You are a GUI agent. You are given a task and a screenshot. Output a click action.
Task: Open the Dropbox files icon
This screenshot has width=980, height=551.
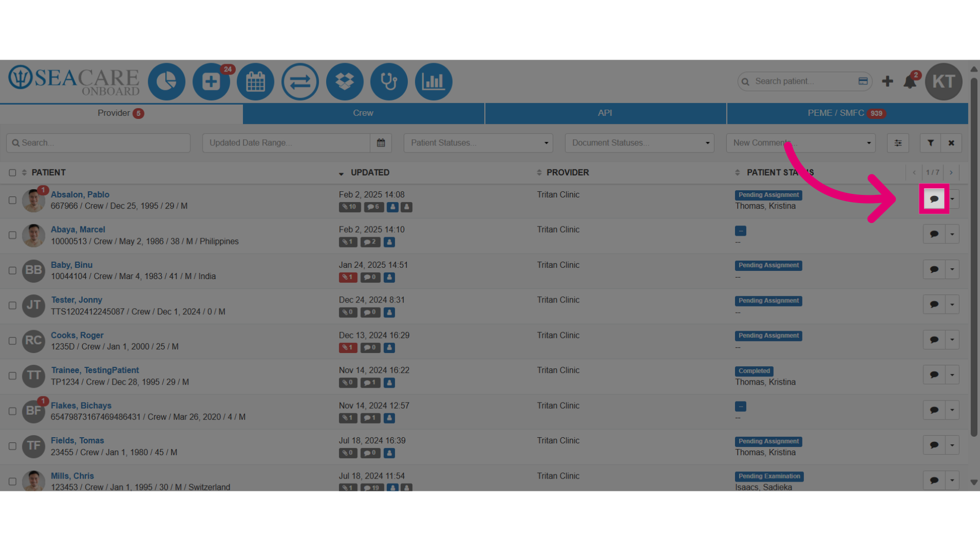[x=345, y=81]
